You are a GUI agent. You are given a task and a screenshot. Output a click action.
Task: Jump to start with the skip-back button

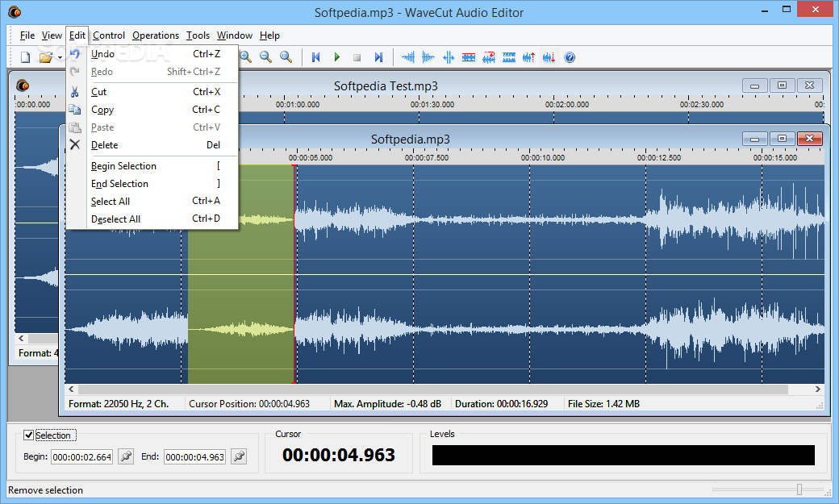coord(315,57)
